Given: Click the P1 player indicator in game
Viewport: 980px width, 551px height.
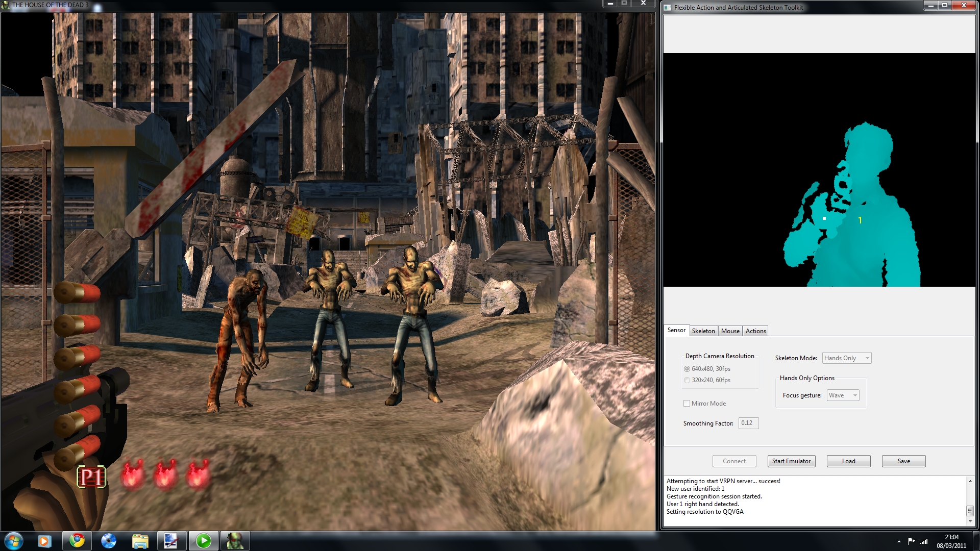Looking at the screenshot, I should point(91,477).
